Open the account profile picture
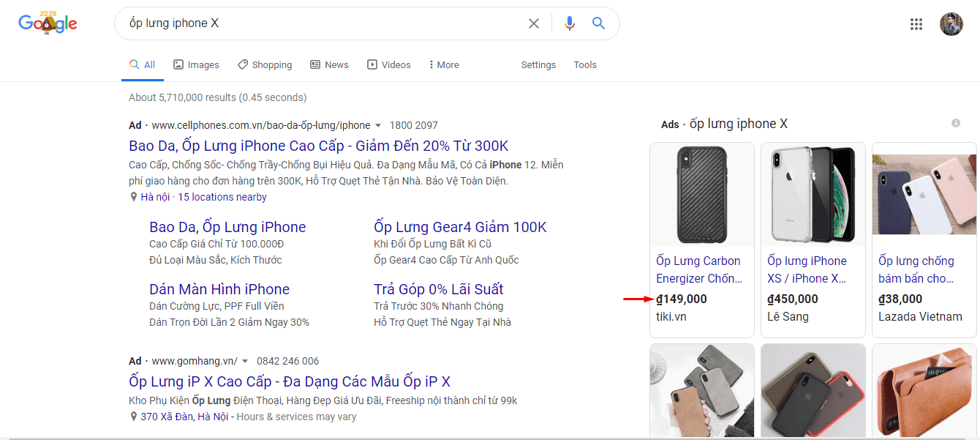Viewport: 980px width, 440px height. tap(951, 23)
